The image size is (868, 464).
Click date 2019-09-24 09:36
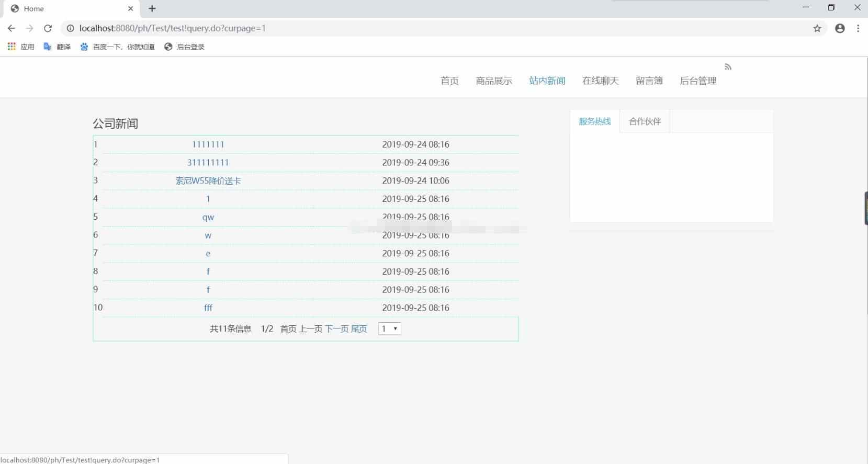pos(416,162)
